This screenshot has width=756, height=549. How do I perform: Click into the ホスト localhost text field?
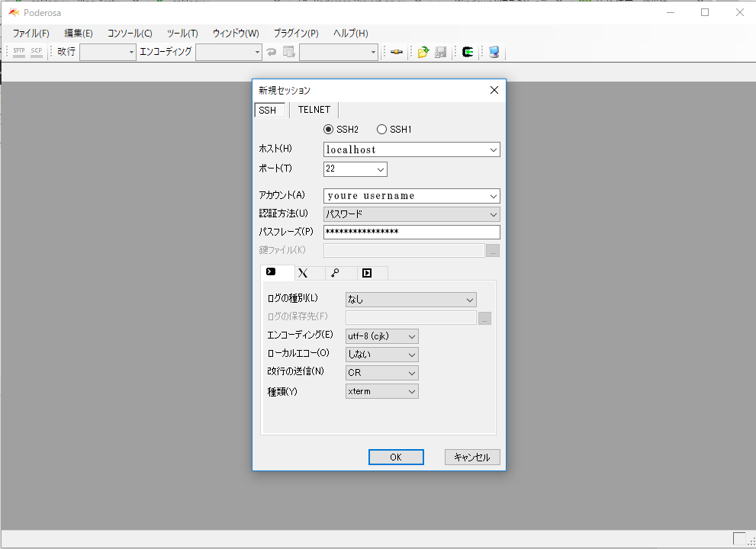click(406, 150)
